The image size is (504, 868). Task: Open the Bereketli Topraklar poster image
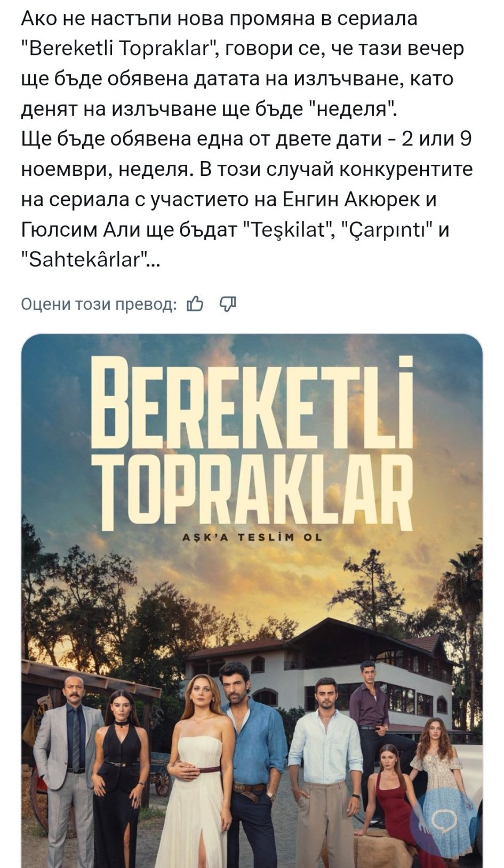(x=252, y=601)
